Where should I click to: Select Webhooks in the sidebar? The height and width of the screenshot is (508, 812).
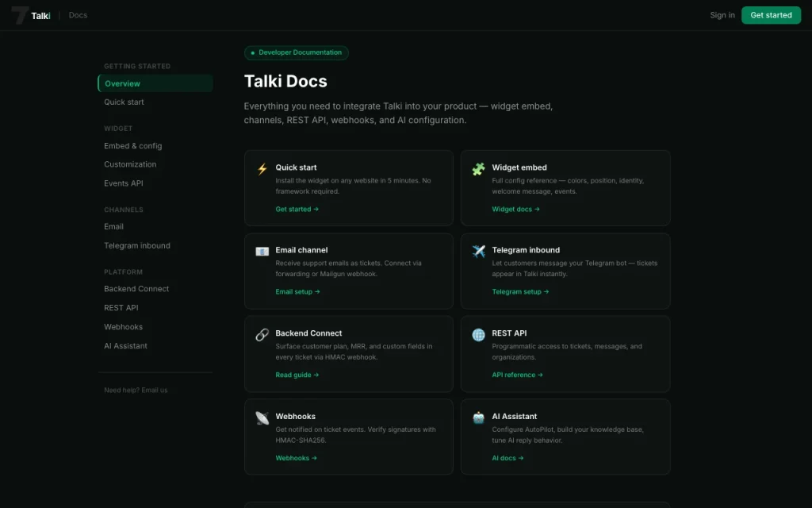pos(123,327)
